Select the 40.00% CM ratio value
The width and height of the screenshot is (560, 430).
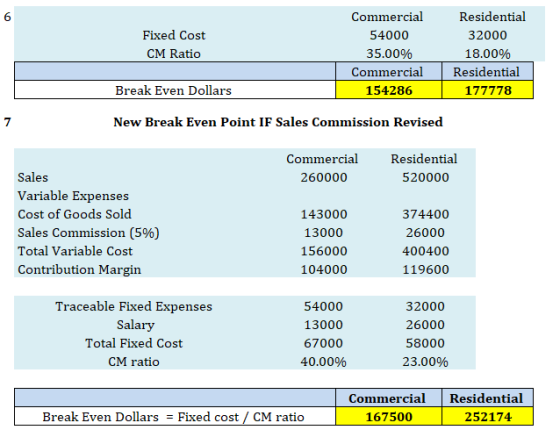tap(323, 362)
